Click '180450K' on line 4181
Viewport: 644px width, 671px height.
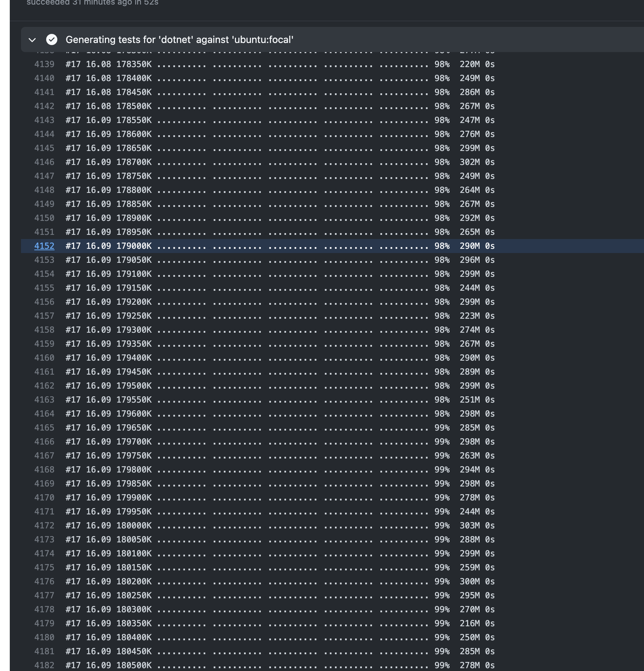click(134, 651)
